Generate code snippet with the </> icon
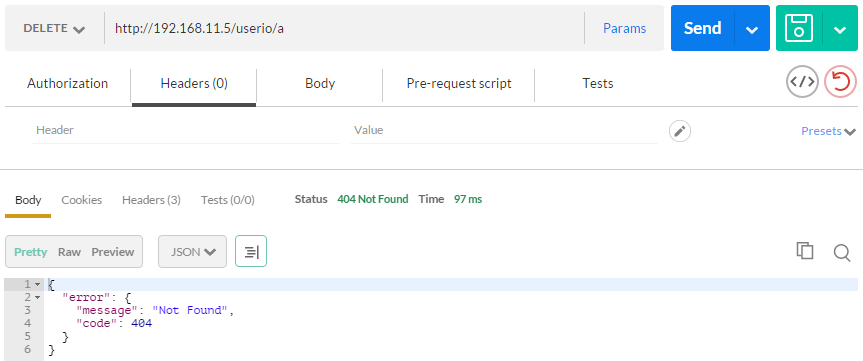Image resolution: width=863 pixels, height=361 pixels. pyautogui.click(x=802, y=82)
